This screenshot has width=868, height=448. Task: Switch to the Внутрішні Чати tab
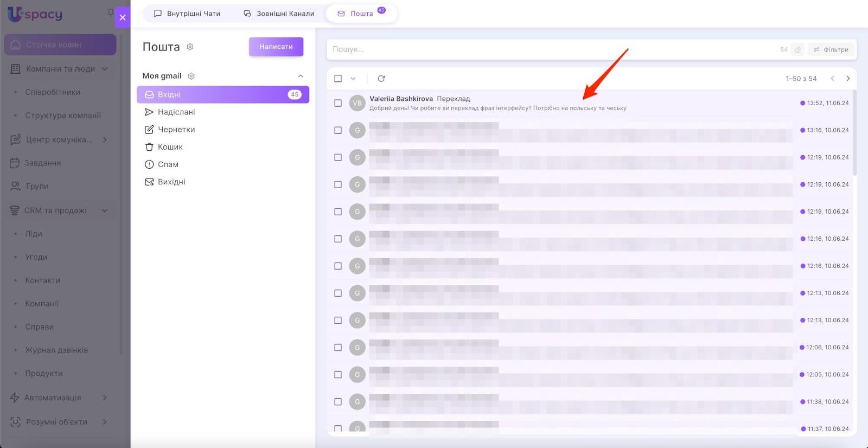tap(187, 14)
